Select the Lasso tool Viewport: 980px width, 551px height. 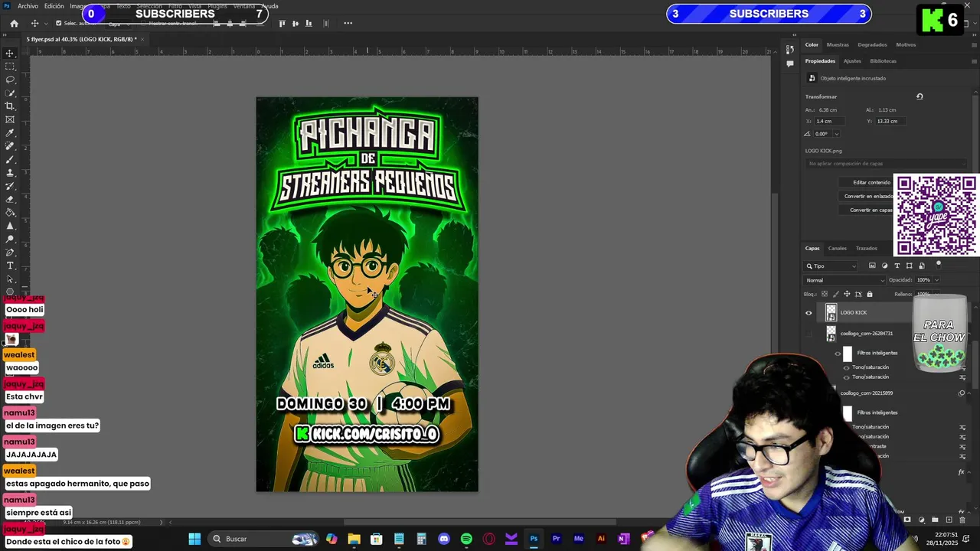point(10,80)
